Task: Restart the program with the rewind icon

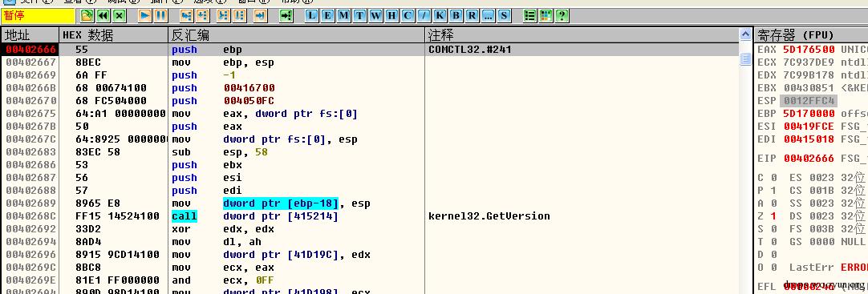Action: [103, 15]
